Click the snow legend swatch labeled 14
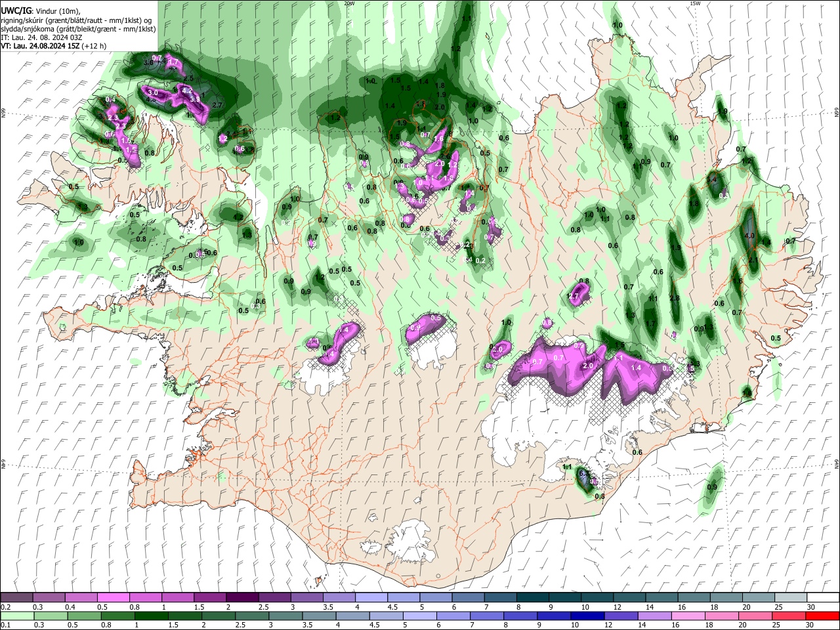 point(661,597)
